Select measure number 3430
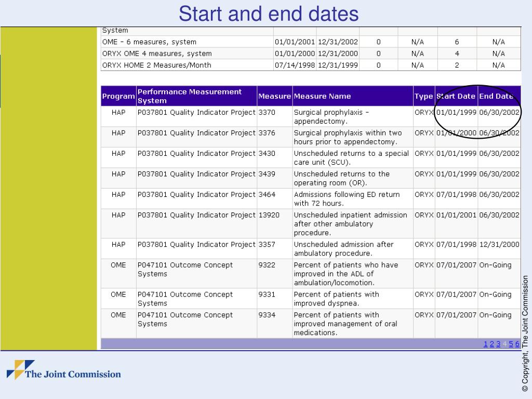Screen dimensions: 532x399 point(267,153)
